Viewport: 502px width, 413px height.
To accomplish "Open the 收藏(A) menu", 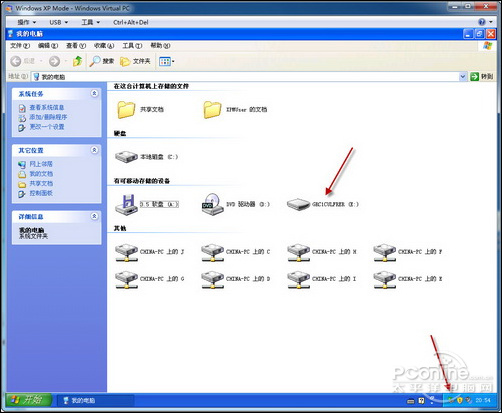I will click(104, 46).
